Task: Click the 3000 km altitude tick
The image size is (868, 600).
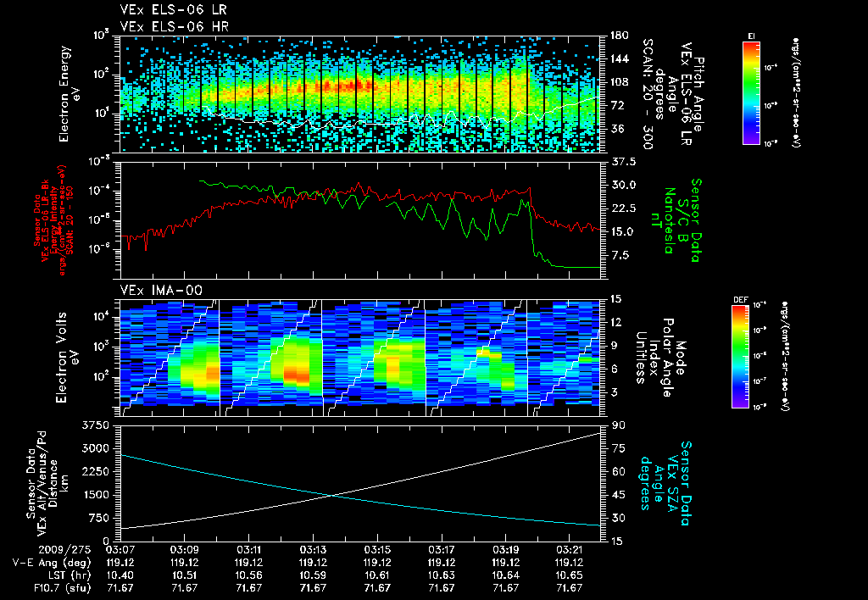Action: [95, 448]
